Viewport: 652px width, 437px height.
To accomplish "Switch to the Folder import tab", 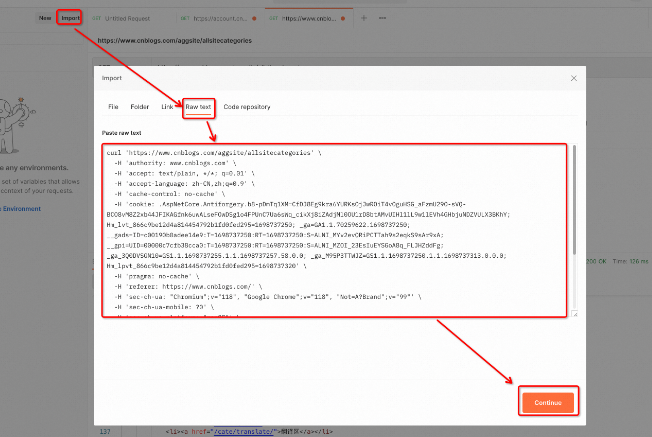I will (139, 106).
